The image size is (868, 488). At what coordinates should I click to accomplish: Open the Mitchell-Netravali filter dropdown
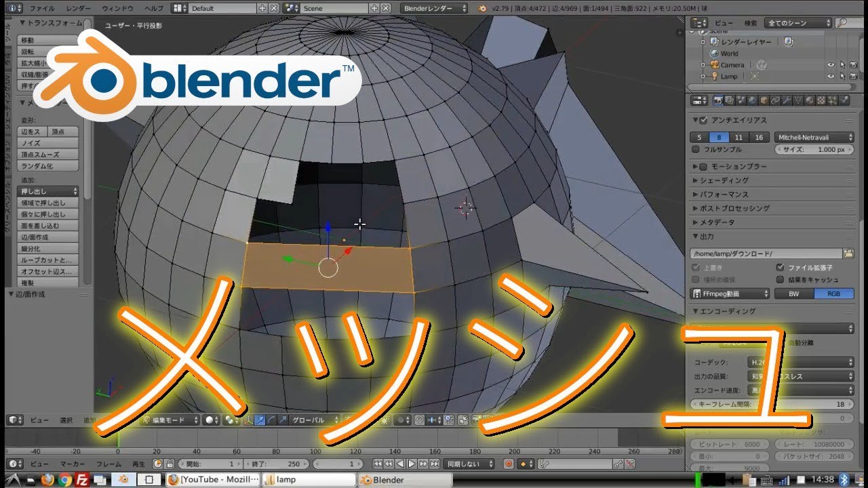point(814,137)
